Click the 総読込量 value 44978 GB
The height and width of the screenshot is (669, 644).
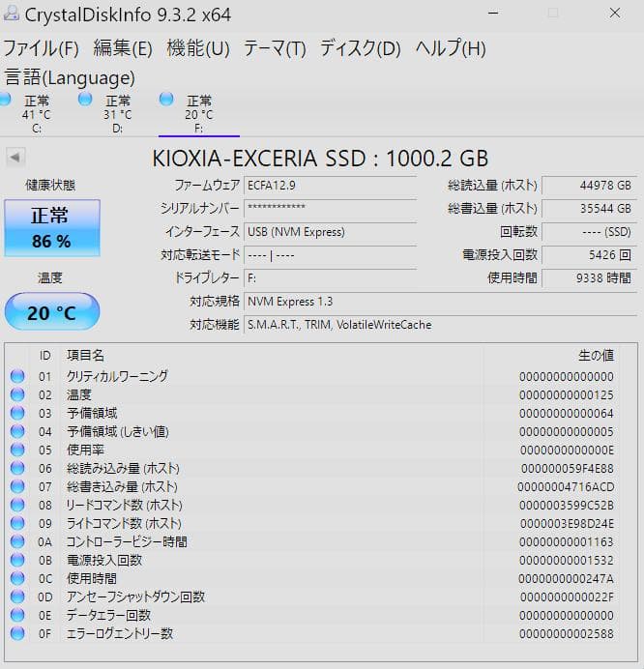coord(590,186)
